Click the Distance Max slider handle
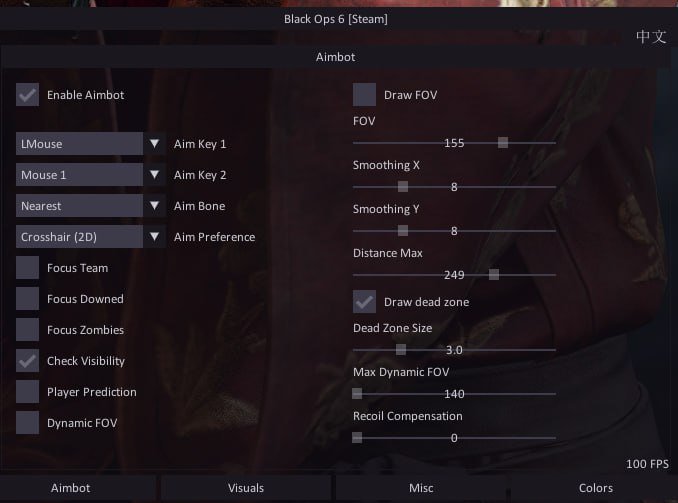This screenshot has width=678, height=503. click(494, 274)
